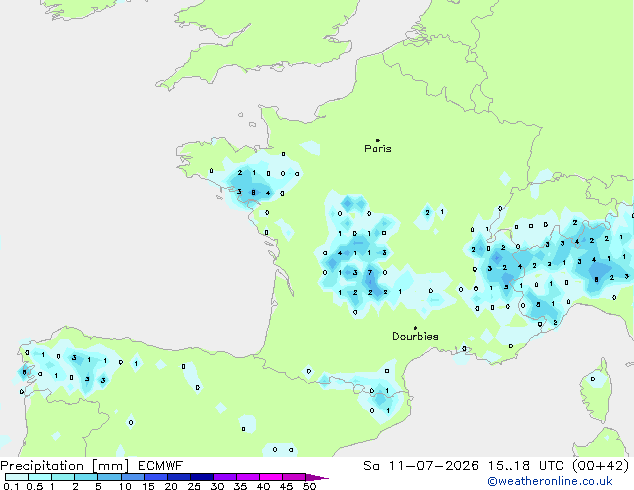Click the ECMWF model label
This screenshot has width=634, height=490.
(161, 466)
